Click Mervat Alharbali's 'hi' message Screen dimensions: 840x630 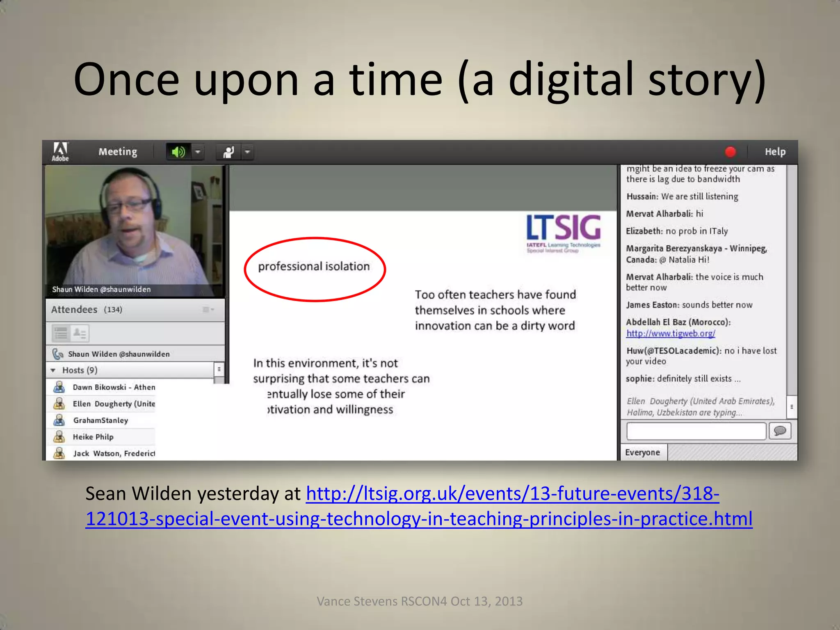[x=664, y=214]
